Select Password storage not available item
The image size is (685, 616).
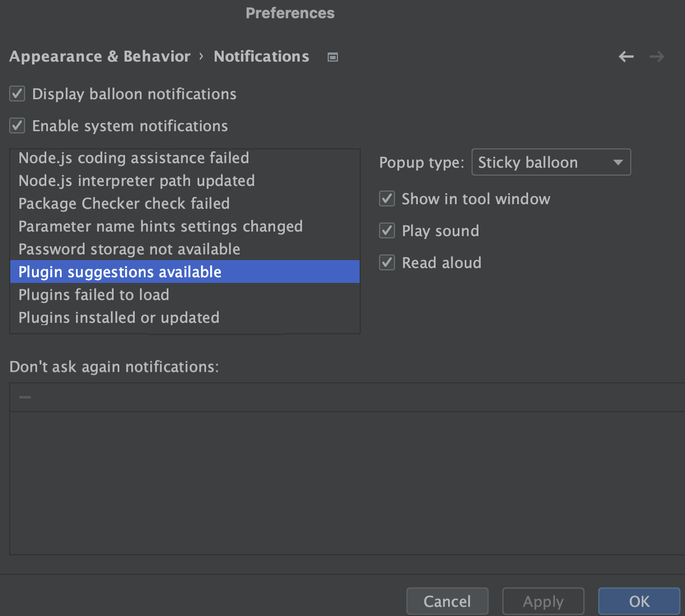coord(129,249)
